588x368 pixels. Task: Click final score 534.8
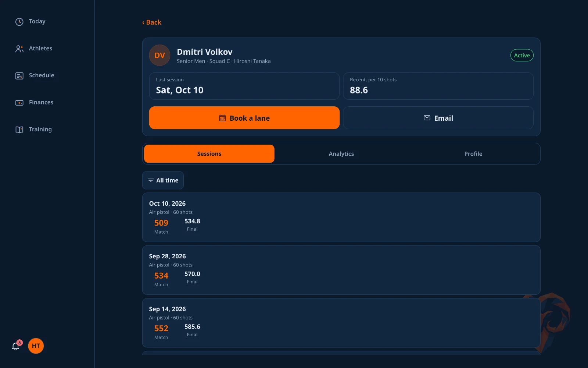tap(192, 221)
